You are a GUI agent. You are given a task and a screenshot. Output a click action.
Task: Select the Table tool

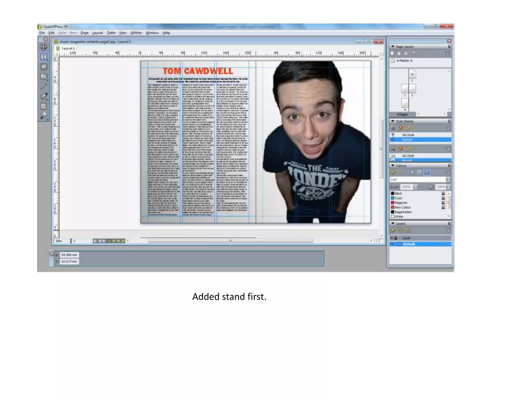click(44, 106)
